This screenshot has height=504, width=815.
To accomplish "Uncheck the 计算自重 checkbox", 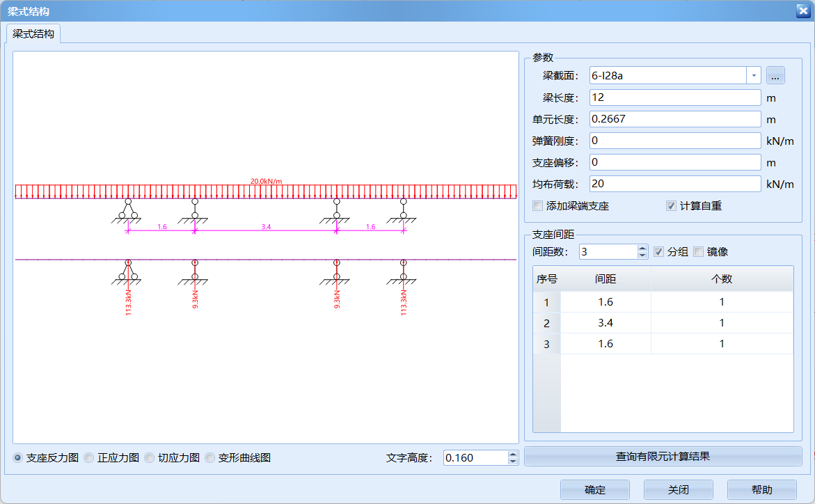I will pyautogui.click(x=671, y=206).
